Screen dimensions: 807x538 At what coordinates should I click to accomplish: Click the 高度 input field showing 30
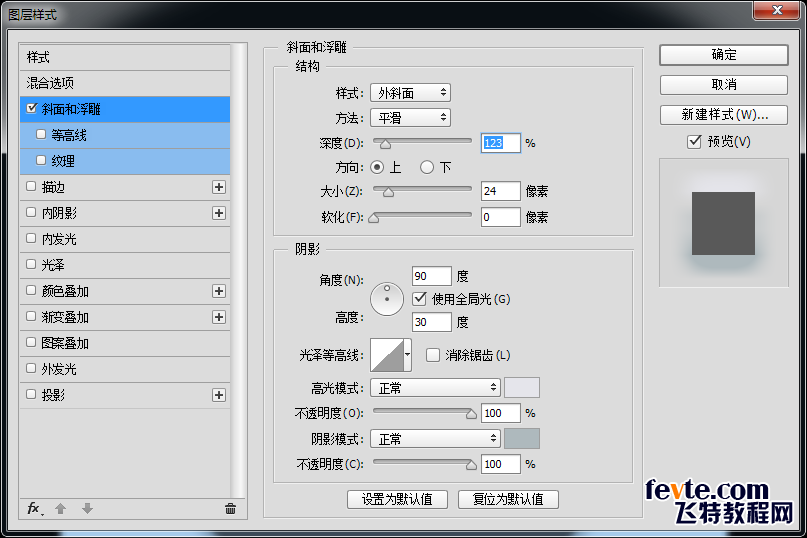coord(432,322)
